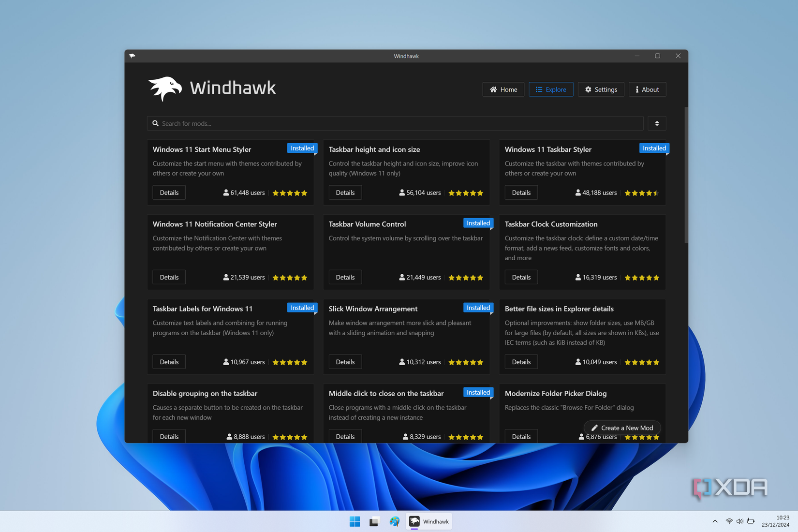Viewport: 798px width, 532px height.
Task: Open Paint from the taskbar
Action: 394,521
